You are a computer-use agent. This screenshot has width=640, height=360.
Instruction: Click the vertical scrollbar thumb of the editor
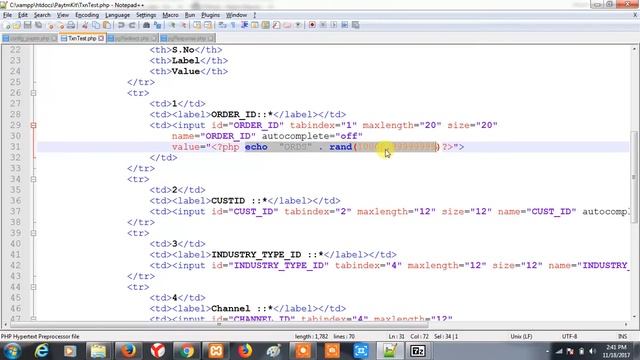634,178
